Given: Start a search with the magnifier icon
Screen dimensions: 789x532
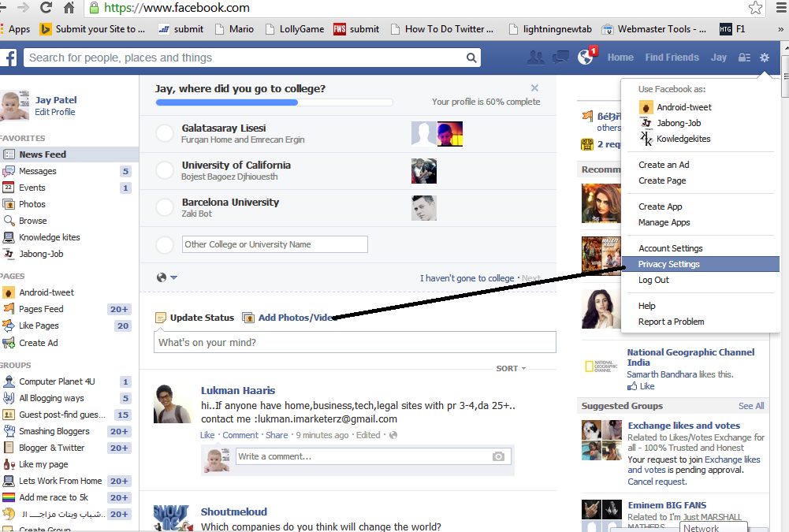Looking at the screenshot, I should click(471, 58).
